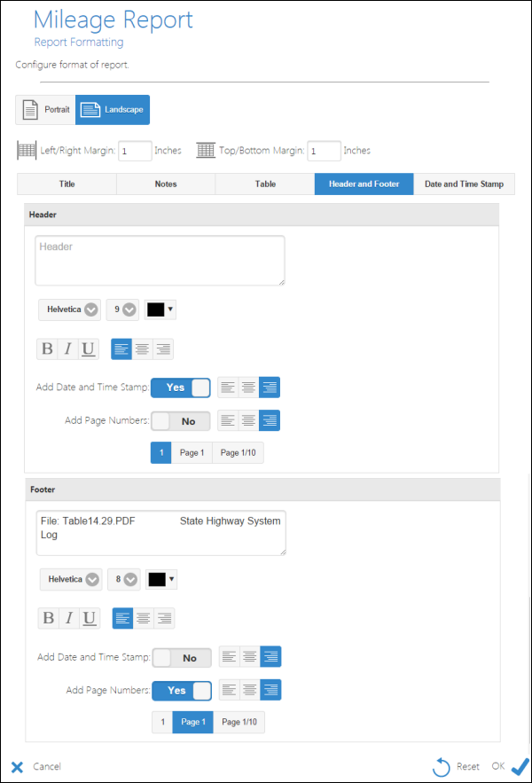Click the Cancel button
This screenshot has width=532, height=783.
click(x=37, y=766)
